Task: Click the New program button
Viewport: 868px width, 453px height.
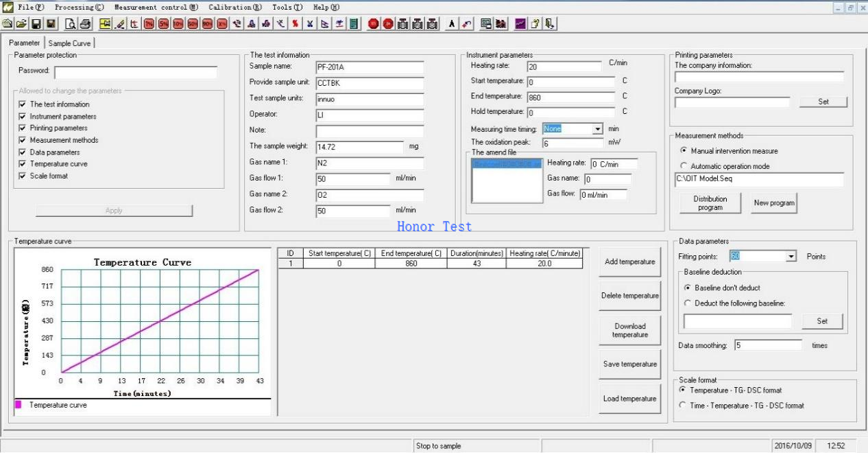Action: point(773,203)
